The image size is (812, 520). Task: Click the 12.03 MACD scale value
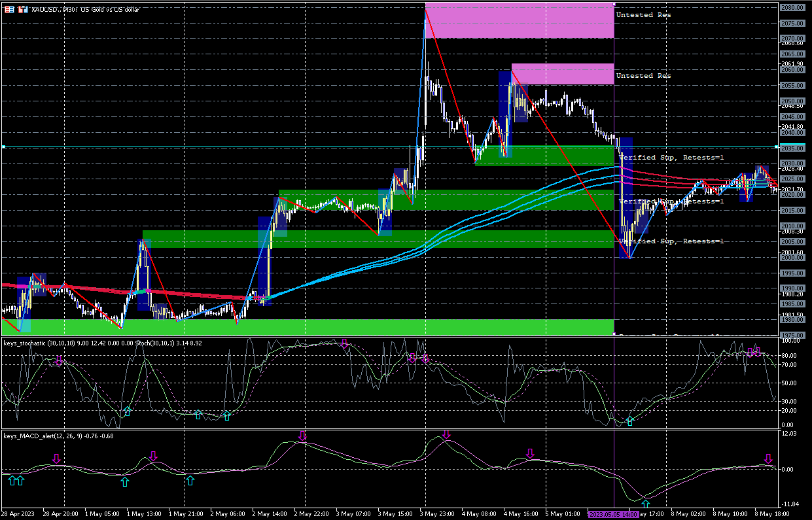point(790,434)
